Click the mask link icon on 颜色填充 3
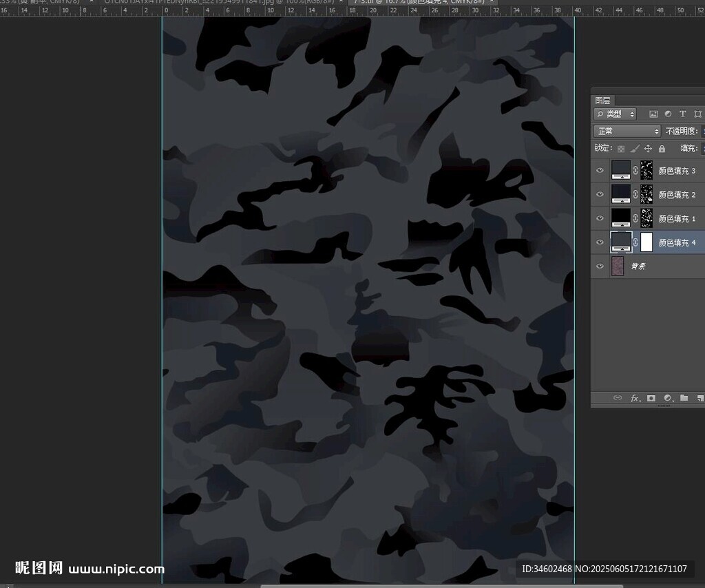The image size is (705, 588). (635, 170)
